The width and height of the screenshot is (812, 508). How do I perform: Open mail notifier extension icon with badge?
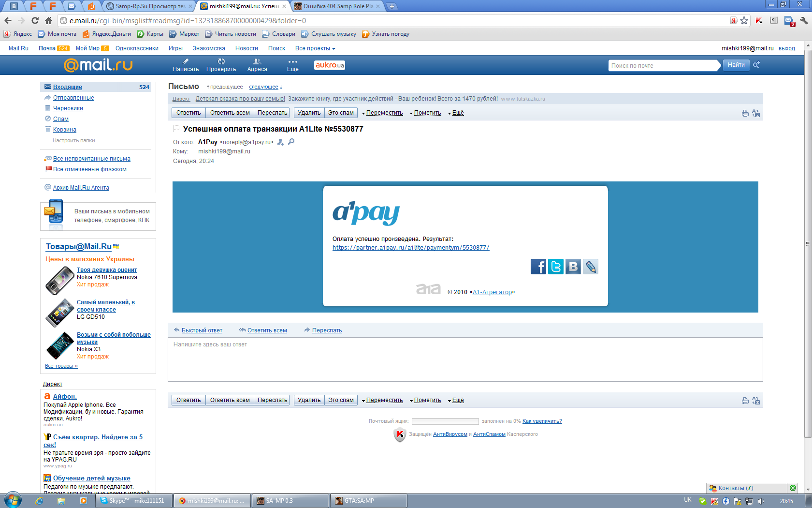click(x=789, y=21)
